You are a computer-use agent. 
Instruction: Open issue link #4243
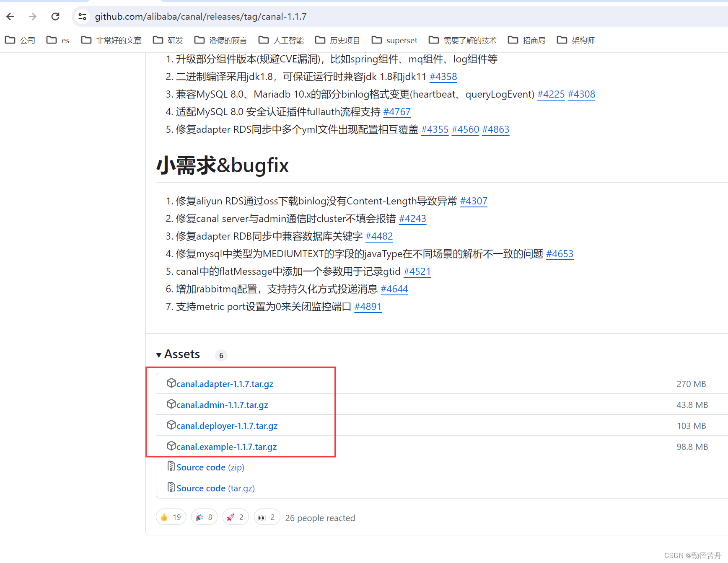412,219
